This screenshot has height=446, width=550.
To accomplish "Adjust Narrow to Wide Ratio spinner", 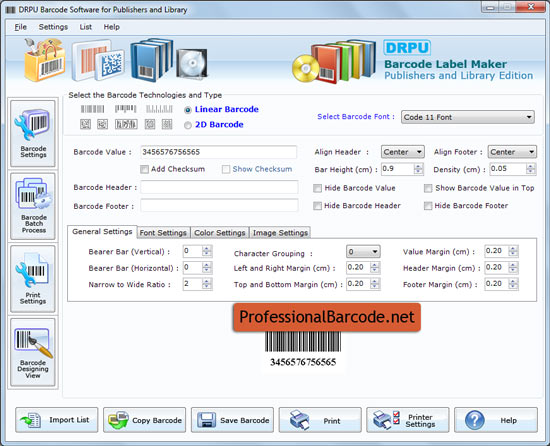I will pos(207,284).
